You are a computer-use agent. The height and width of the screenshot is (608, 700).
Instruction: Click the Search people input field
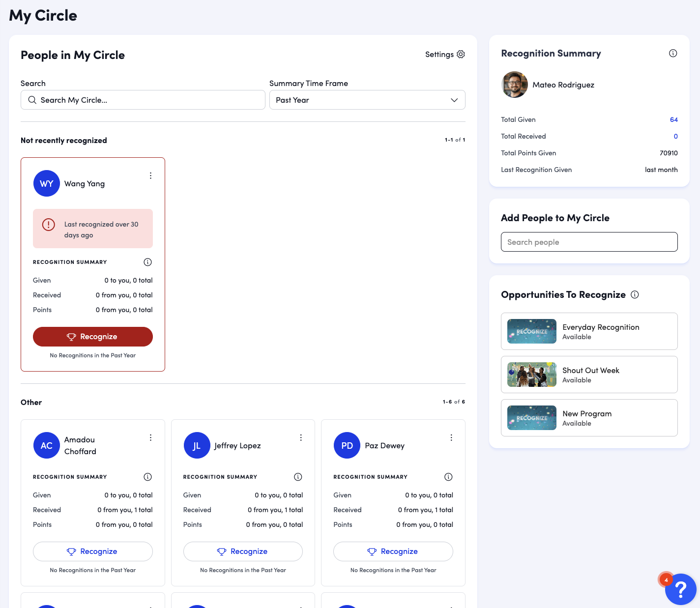(x=589, y=242)
